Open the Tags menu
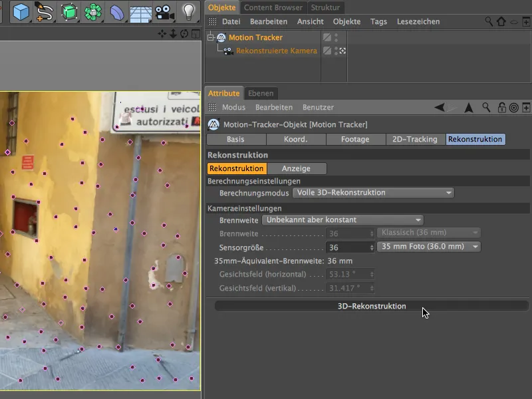This screenshot has height=399, width=532. [x=378, y=22]
